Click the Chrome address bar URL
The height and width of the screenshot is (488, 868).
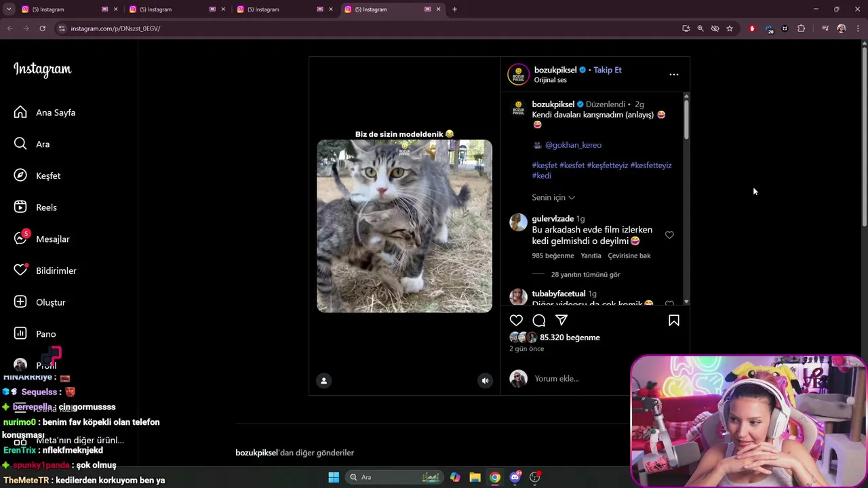pos(115,28)
